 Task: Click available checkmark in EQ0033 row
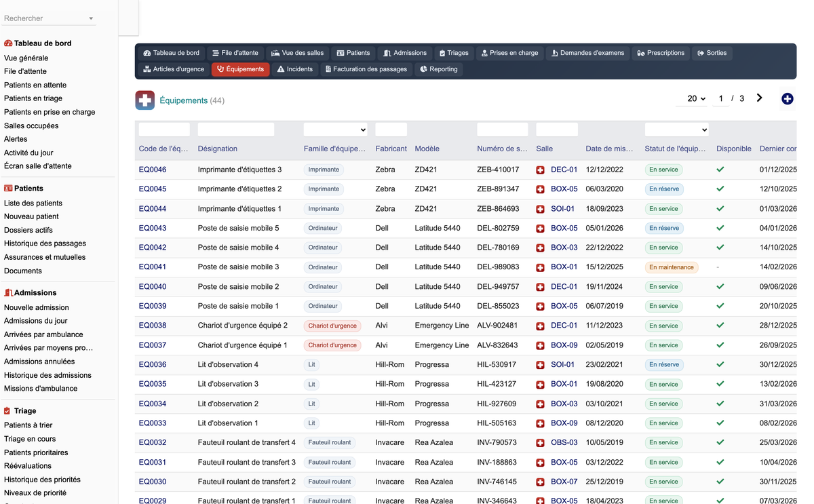(720, 423)
